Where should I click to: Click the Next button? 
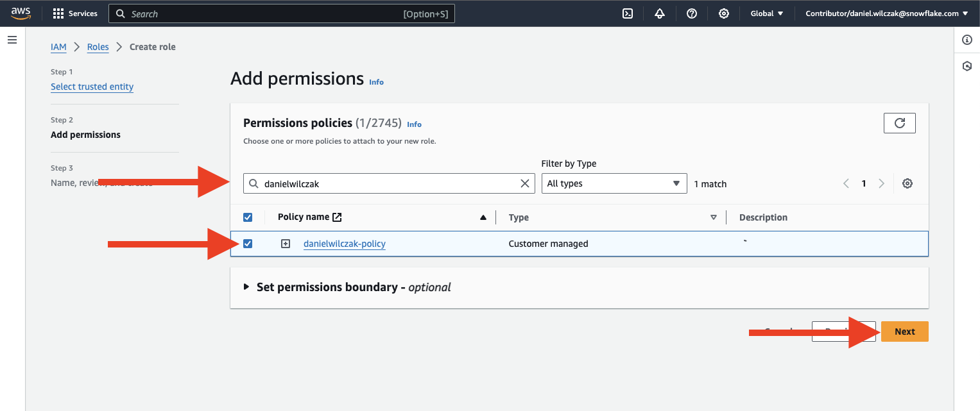[x=904, y=331]
